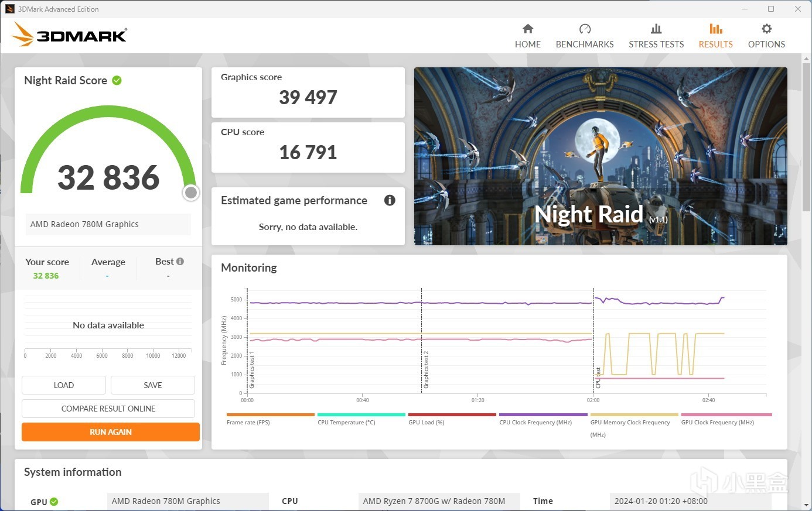Toggle GPU Clock Frequency legend line

coord(726,414)
